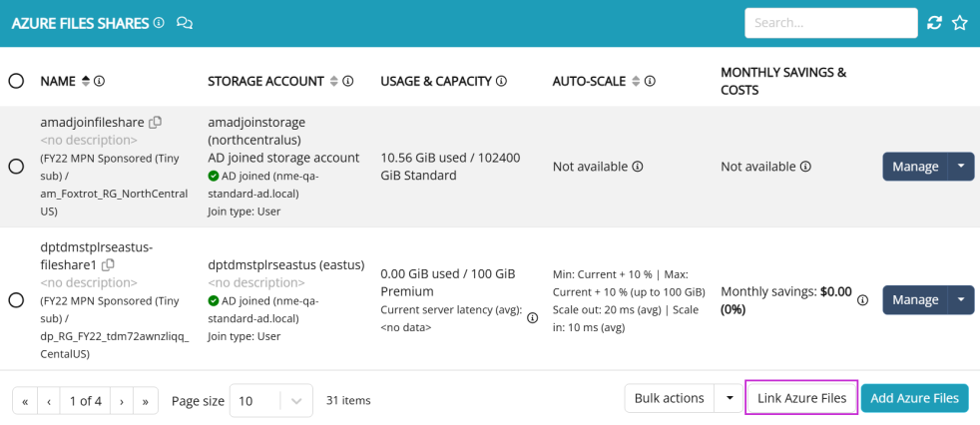Show info for the Name column
The image size is (980, 425).
[99, 81]
